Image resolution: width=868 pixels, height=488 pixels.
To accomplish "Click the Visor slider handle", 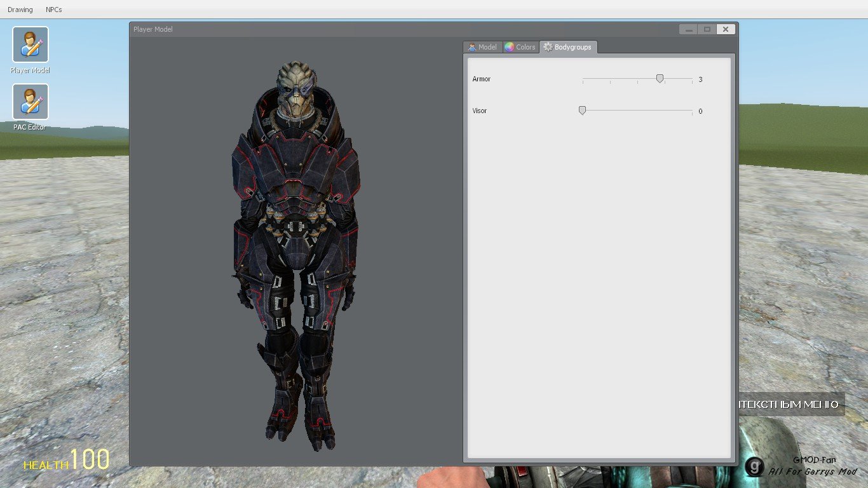I will pos(582,110).
